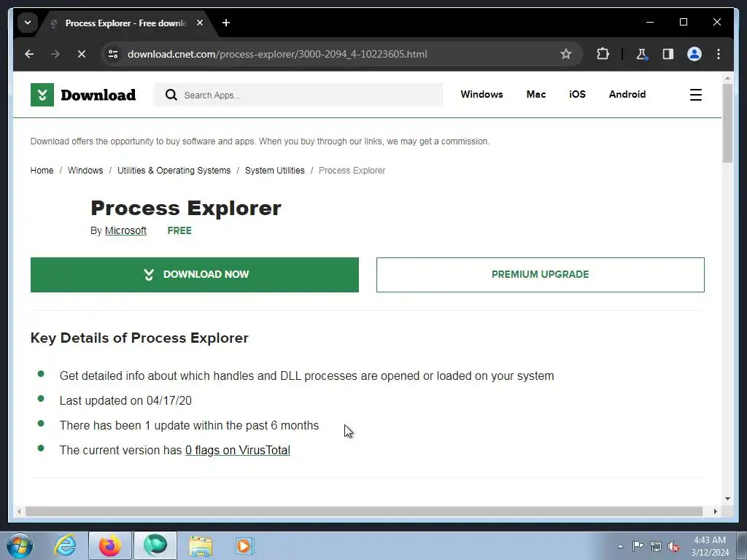
Task: Open File Explorer from taskbar
Action: 201,545
